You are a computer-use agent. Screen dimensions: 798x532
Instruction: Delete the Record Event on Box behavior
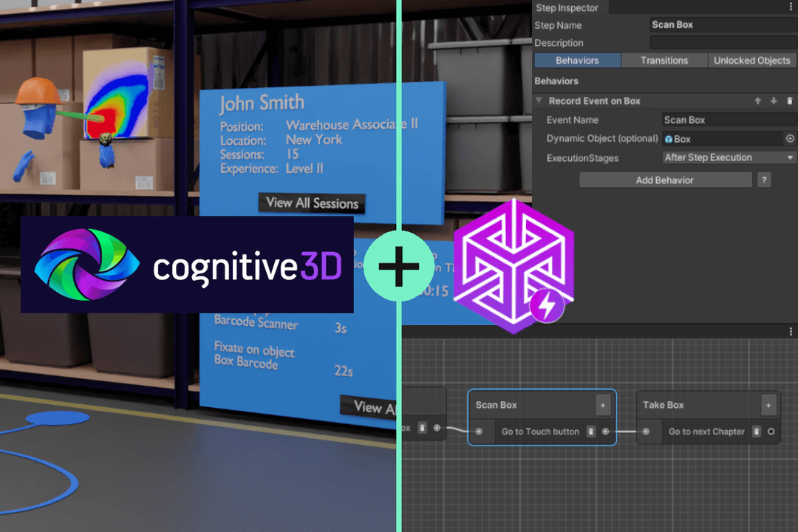tap(789, 100)
